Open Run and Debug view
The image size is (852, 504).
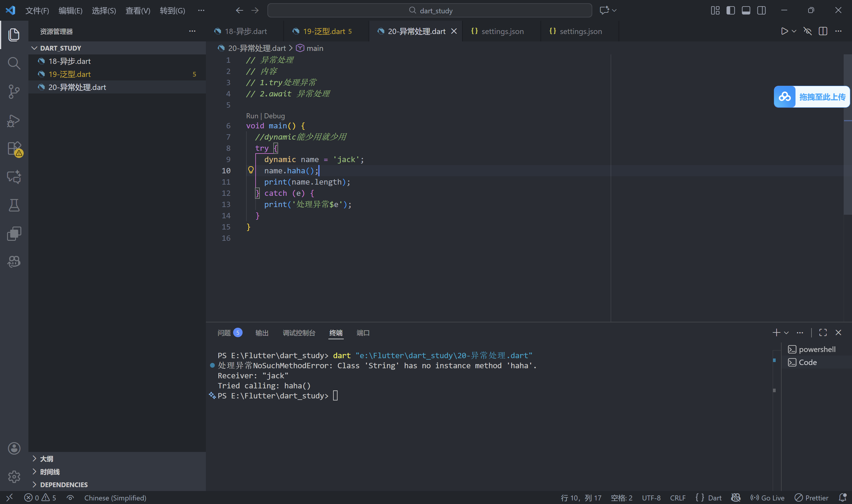coord(14,121)
